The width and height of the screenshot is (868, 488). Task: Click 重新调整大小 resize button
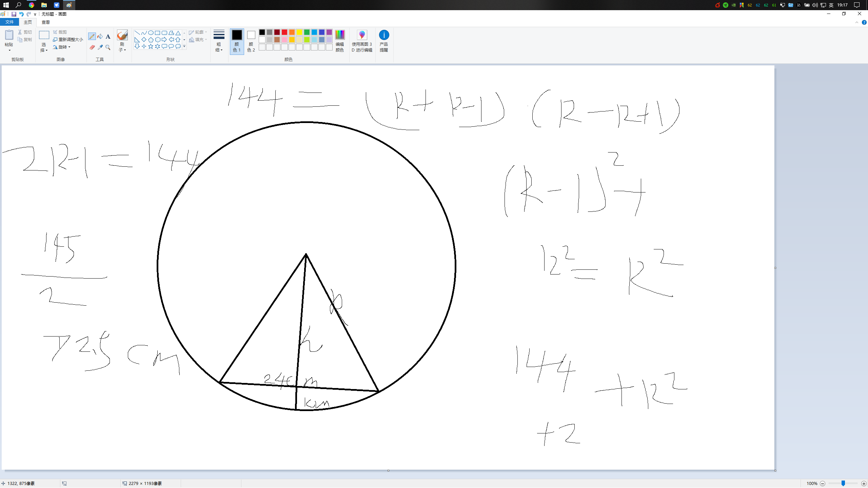(x=68, y=40)
